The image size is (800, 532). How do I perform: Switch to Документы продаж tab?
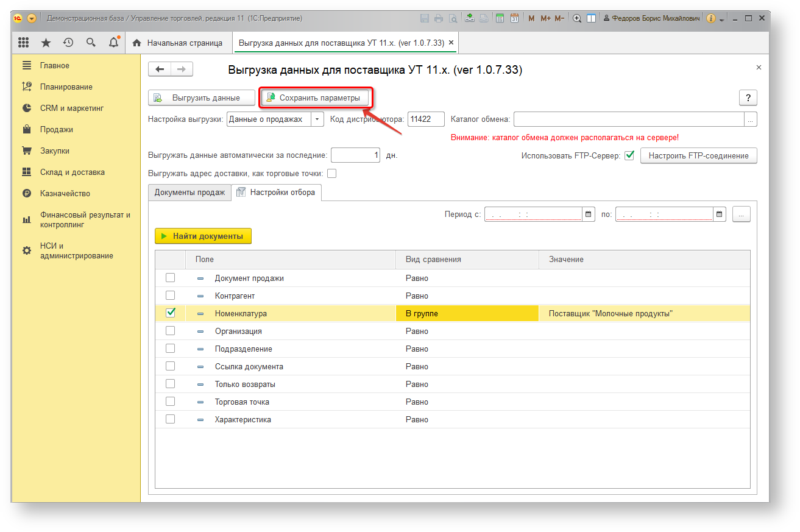[189, 193]
